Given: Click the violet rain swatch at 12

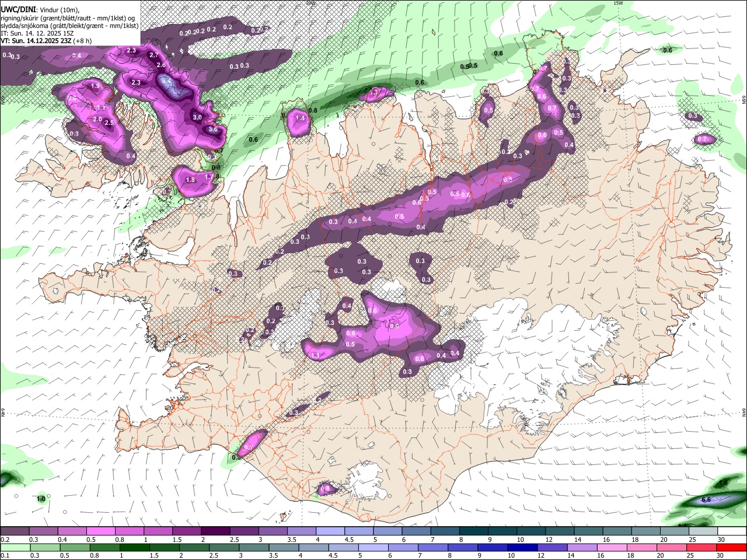Looking at the screenshot, I should click(x=551, y=547).
